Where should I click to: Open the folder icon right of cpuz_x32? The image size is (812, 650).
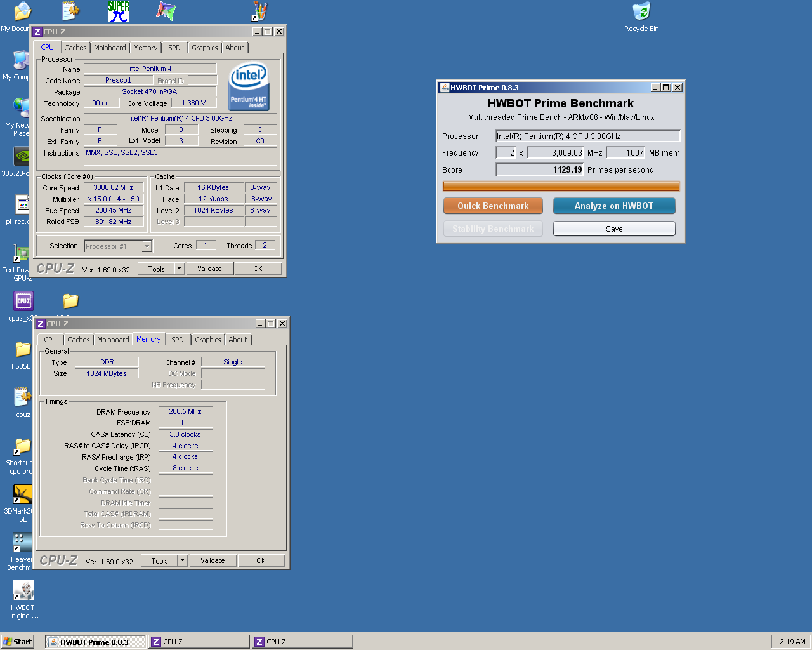tap(70, 301)
